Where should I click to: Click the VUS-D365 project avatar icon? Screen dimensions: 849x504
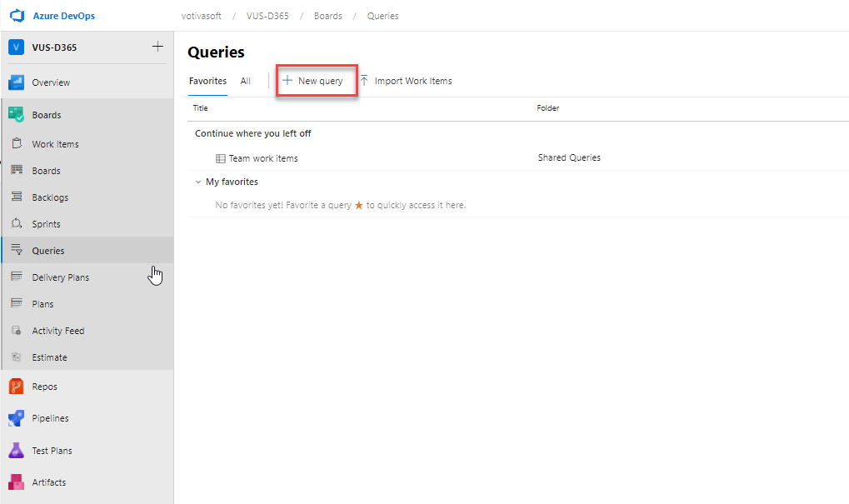[16, 47]
